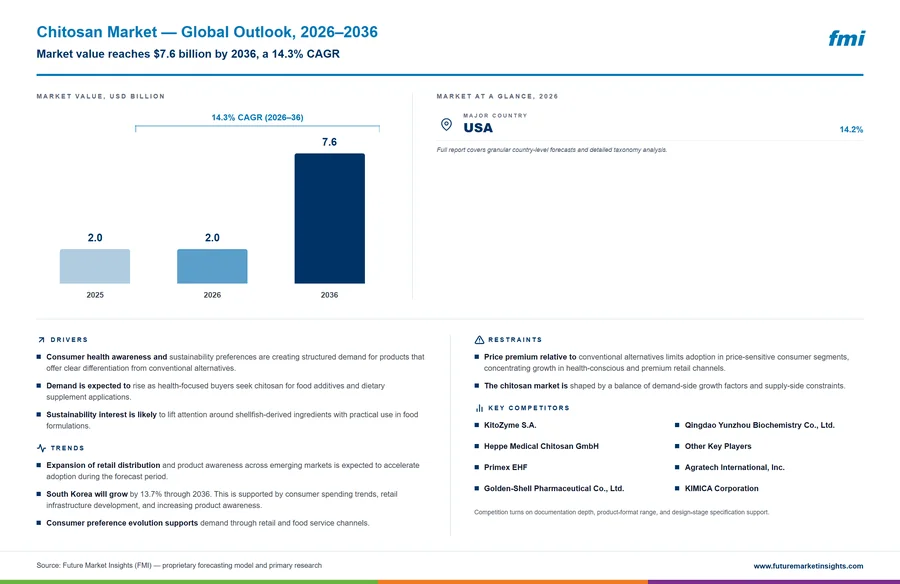
Task: Click the 'TRENDS' heading
Action: 67,448
